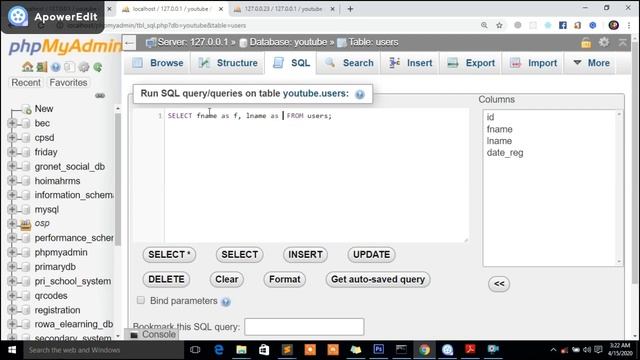Click Server: 127.0.0.1 breadcrumb
Image resolution: width=640 pixels, height=360 pixels.
193,42
